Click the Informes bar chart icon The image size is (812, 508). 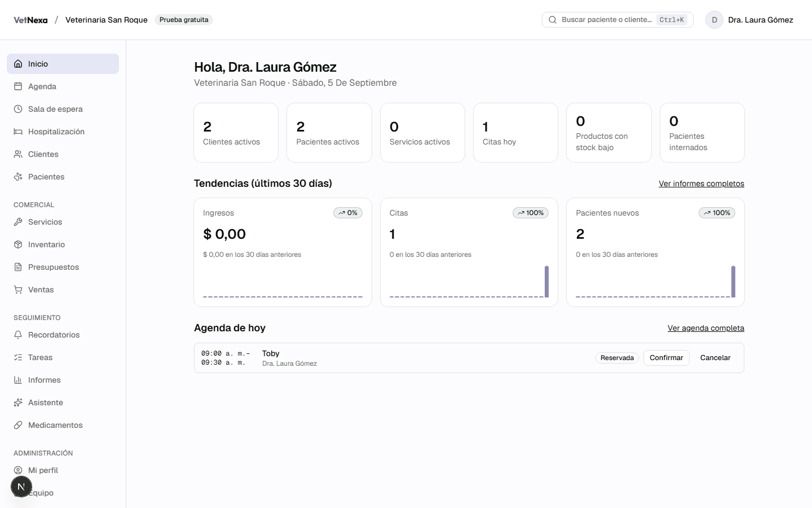[18, 380]
